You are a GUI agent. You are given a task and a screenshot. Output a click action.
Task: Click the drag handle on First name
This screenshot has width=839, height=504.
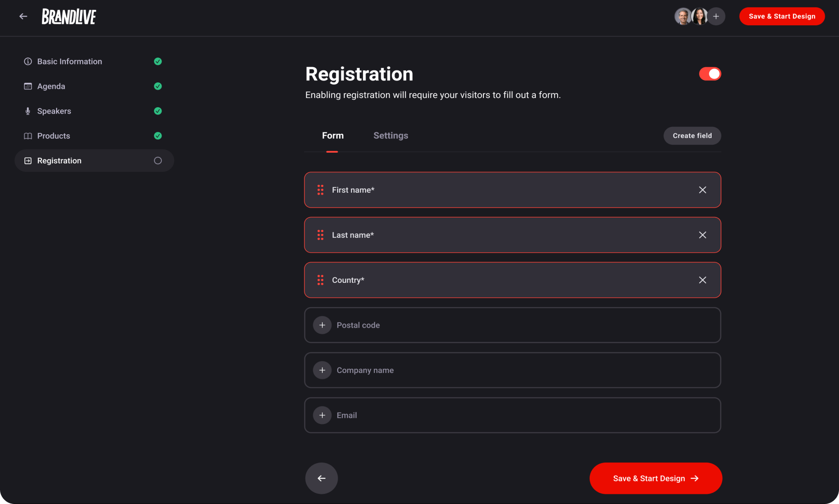click(321, 190)
